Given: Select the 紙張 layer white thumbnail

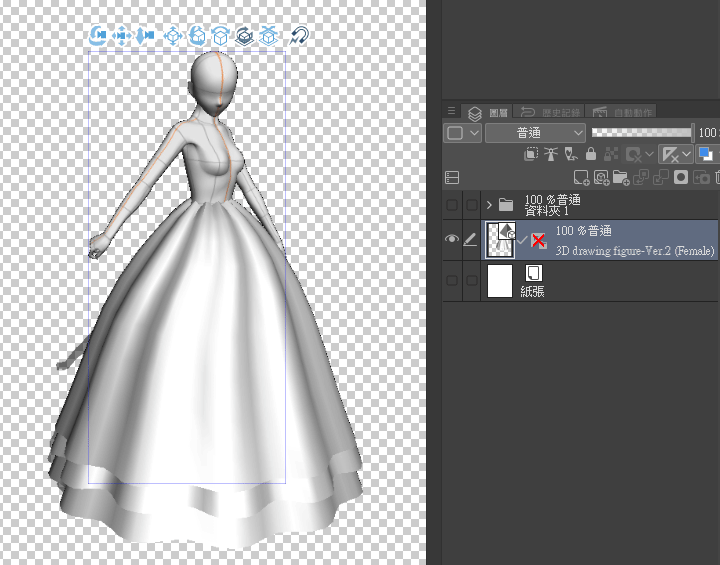Looking at the screenshot, I should pos(499,281).
